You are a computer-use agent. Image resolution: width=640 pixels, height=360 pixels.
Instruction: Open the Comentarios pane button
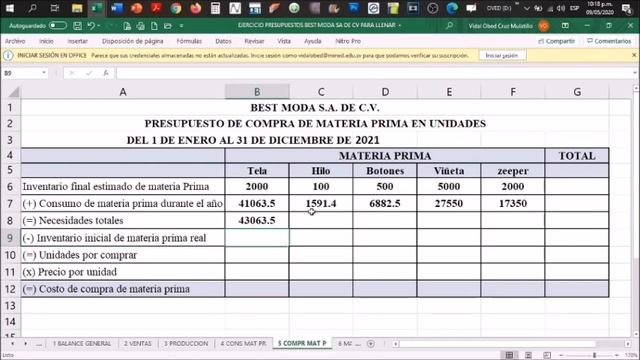point(609,41)
